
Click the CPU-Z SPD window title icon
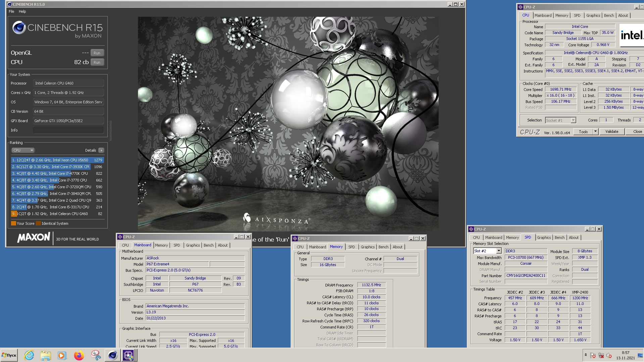tap(471, 229)
